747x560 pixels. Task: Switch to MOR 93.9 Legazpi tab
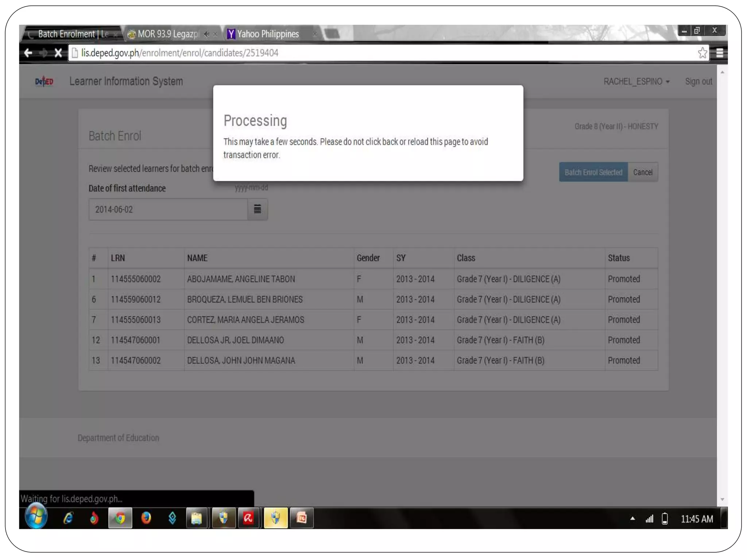coord(167,34)
